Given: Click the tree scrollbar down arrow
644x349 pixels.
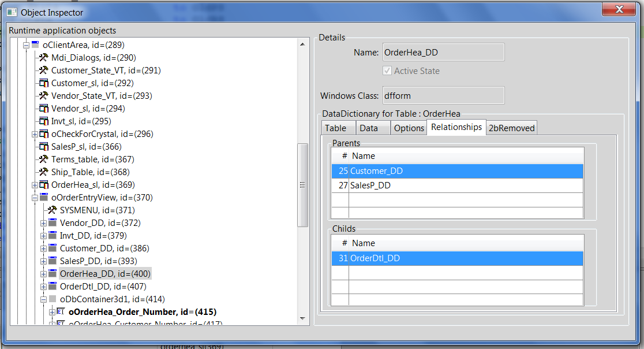Looking at the screenshot, I should pos(303,318).
